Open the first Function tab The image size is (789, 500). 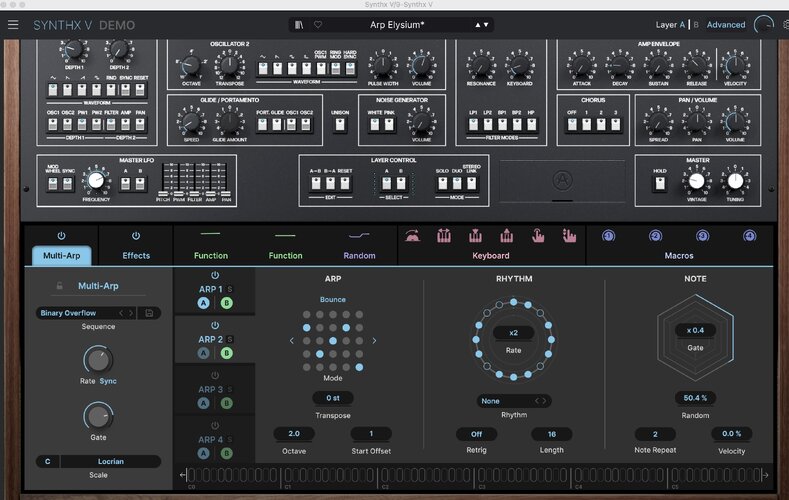click(211, 256)
